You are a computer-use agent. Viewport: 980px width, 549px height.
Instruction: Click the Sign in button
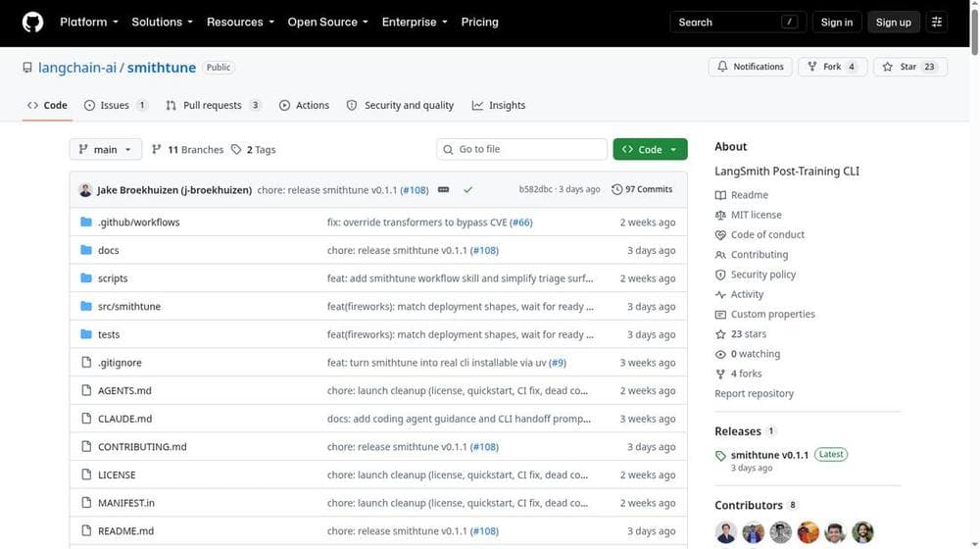pos(836,22)
